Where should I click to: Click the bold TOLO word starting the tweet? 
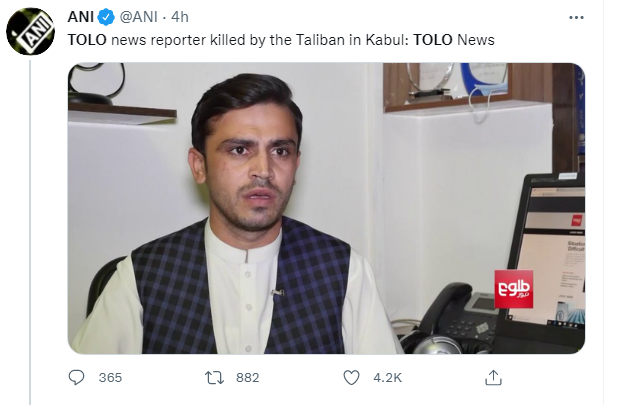(x=87, y=40)
